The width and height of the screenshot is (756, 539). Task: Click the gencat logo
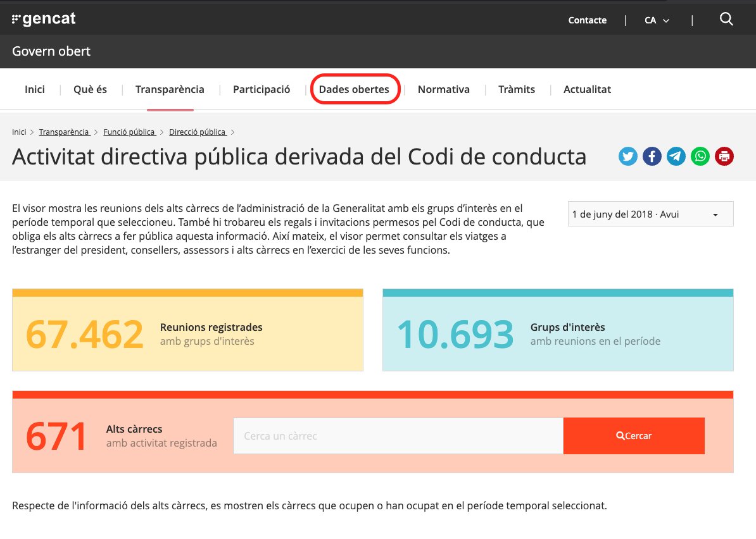[44, 19]
